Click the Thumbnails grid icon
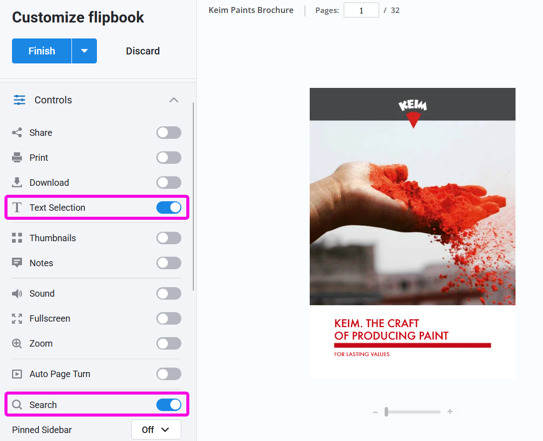The width and height of the screenshot is (543, 441). (x=17, y=238)
